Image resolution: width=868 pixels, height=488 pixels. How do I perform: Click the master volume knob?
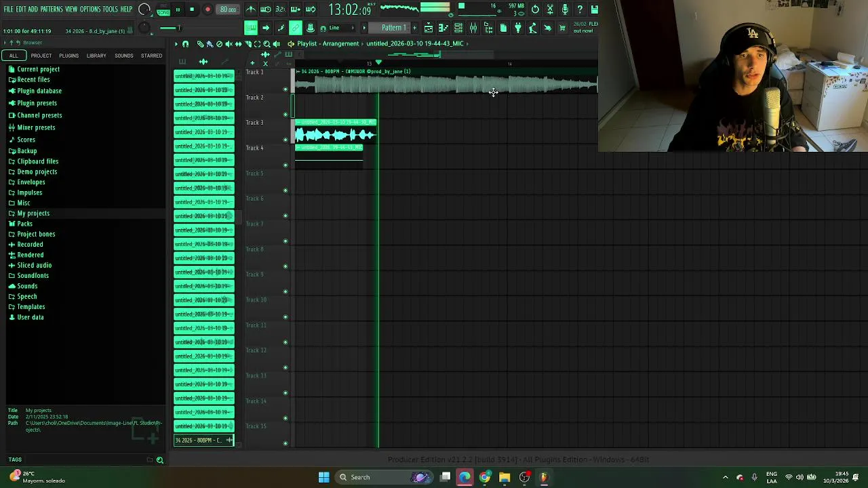click(144, 9)
